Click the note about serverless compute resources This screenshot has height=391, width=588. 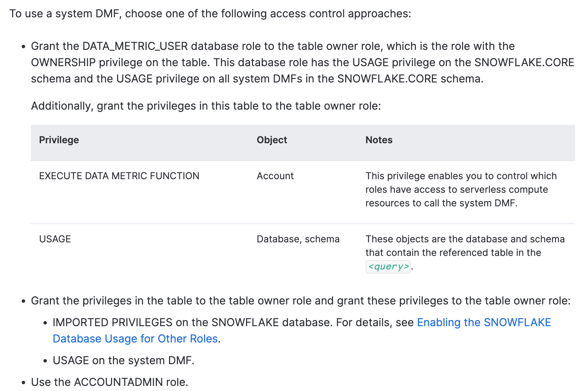click(x=461, y=189)
